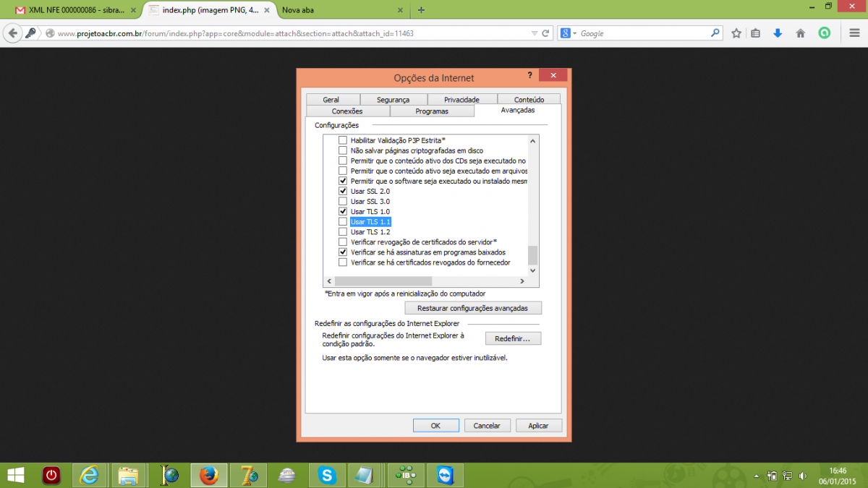Switch to the Geral tab

pos(331,100)
